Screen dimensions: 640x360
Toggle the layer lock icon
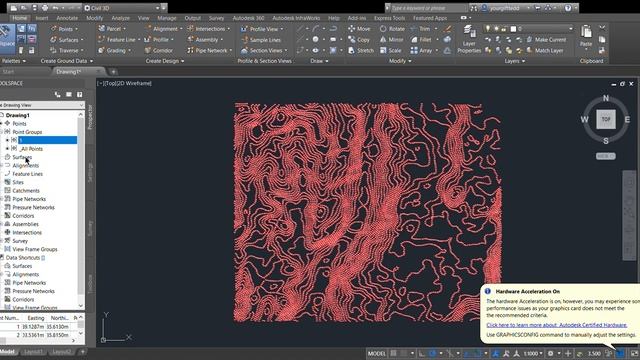(x=504, y=29)
